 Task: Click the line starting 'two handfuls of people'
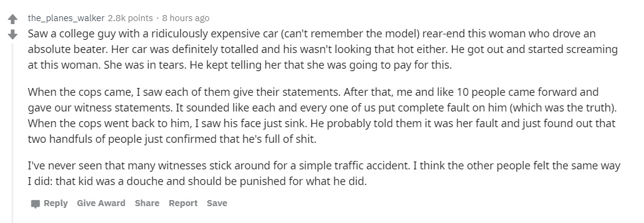[173, 139]
